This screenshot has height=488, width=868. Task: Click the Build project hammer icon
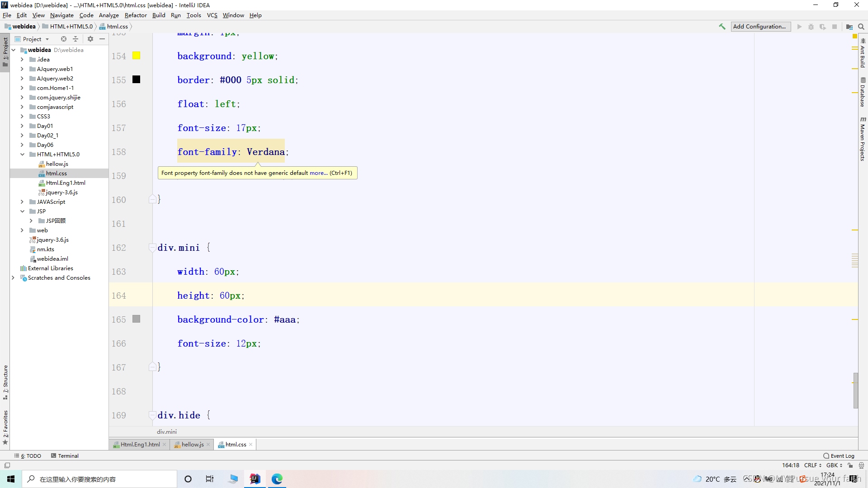point(722,27)
